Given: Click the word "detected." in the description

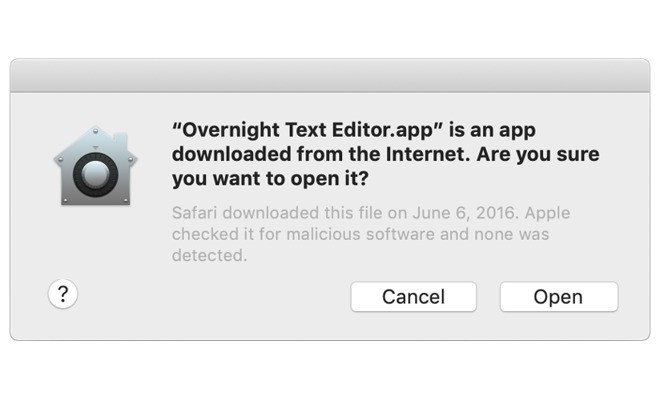Looking at the screenshot, I should pos(209,255).
